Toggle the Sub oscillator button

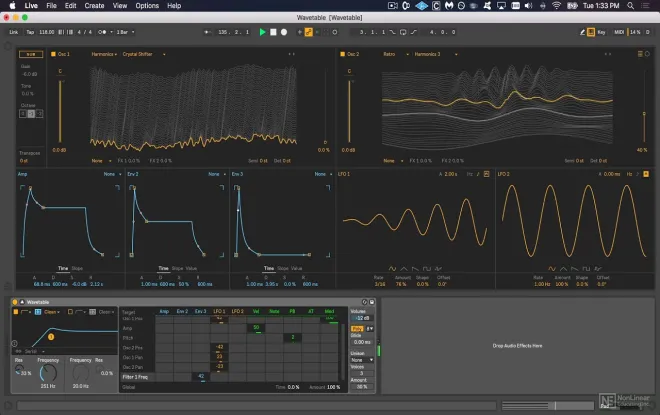click(x=31, y=54)
